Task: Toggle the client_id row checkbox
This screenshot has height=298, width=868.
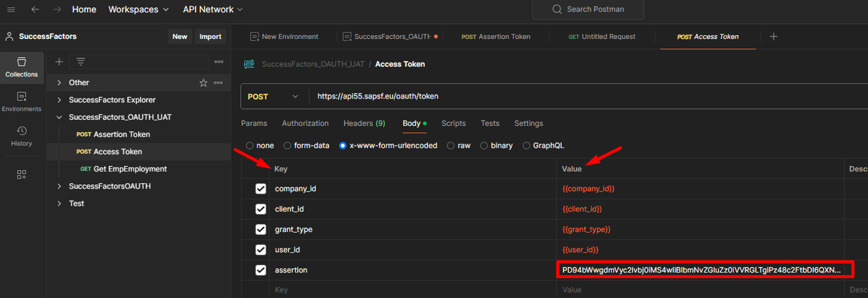Action: pyautogui.click(x=261, y=209)
